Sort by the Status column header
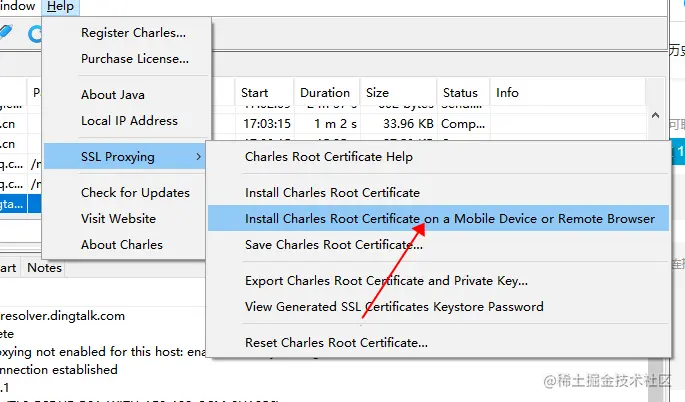This screenshot has height=402, width=685. [x=463, y=93]
